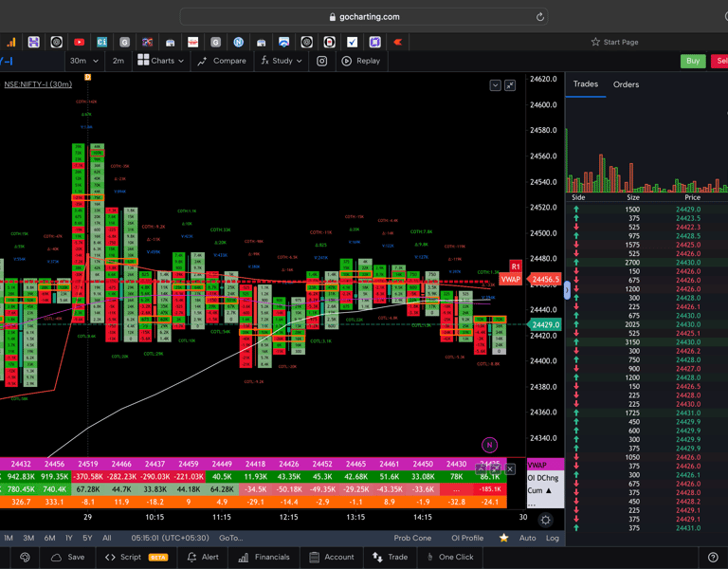Collapse the right trades side panel handle
The image size is (728, 569).
pos(567,291)
